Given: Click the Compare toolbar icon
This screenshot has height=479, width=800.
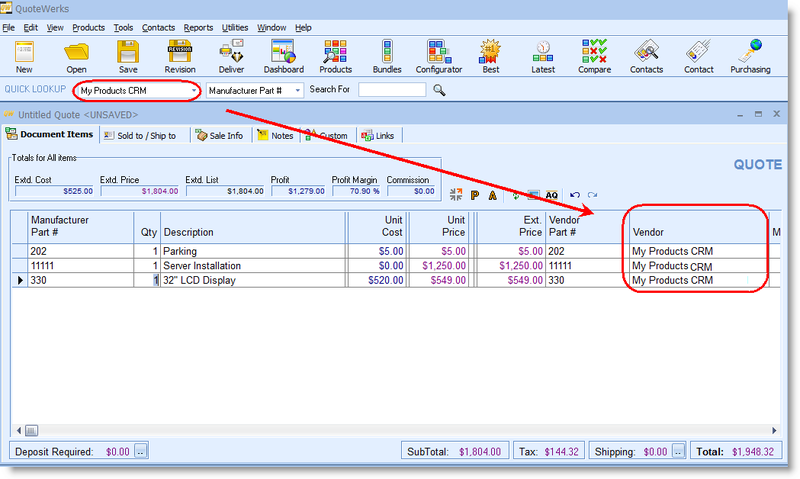Looking at the screenshot, I should click(x=594, y=57).
